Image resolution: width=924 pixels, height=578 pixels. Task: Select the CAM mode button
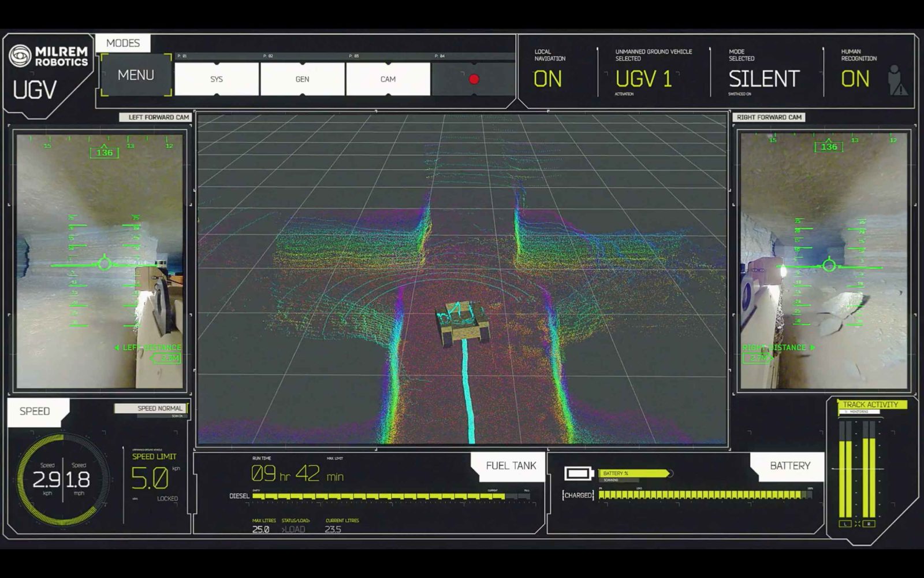(x=388, y=79)
